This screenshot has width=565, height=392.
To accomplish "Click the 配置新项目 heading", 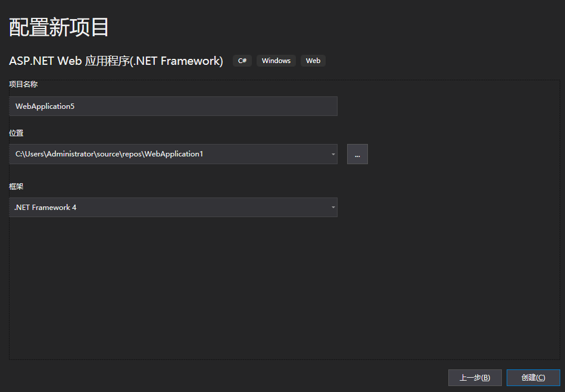I will (x=58, y=27).
